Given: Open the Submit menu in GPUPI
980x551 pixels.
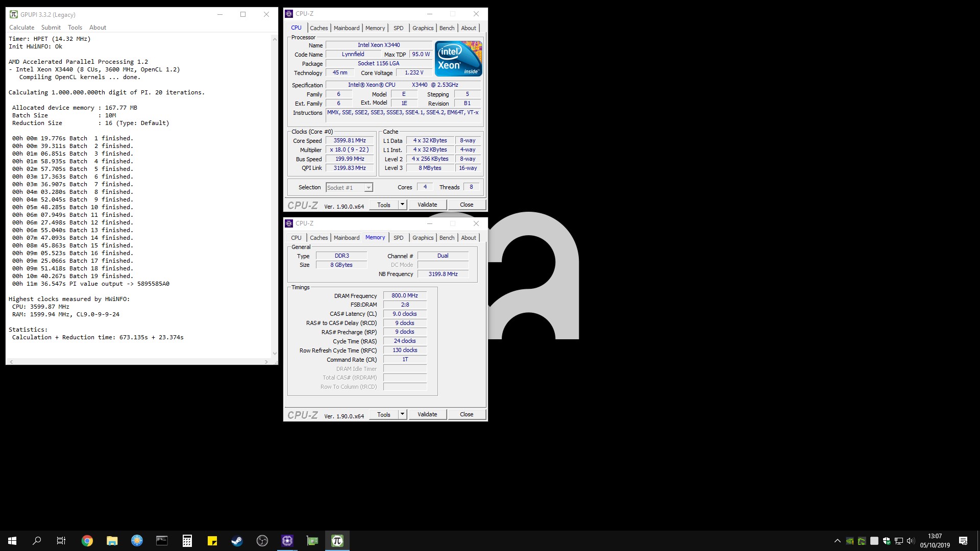Looking at the screenshot, I should (x=51, y=28).
